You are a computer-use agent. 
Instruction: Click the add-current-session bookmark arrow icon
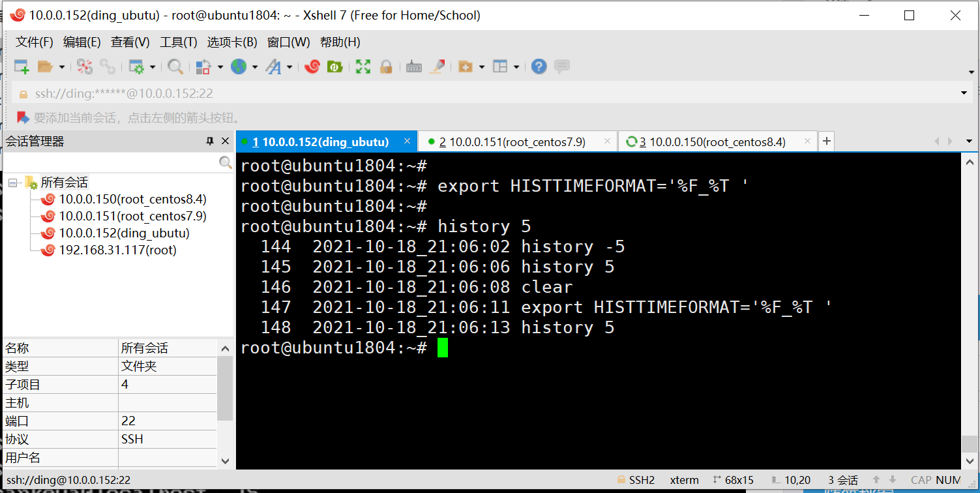coord(23,118)
